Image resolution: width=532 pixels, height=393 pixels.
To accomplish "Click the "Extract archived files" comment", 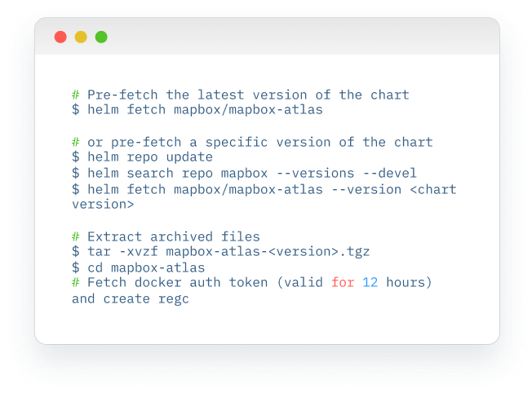I will tap(173, 236).
